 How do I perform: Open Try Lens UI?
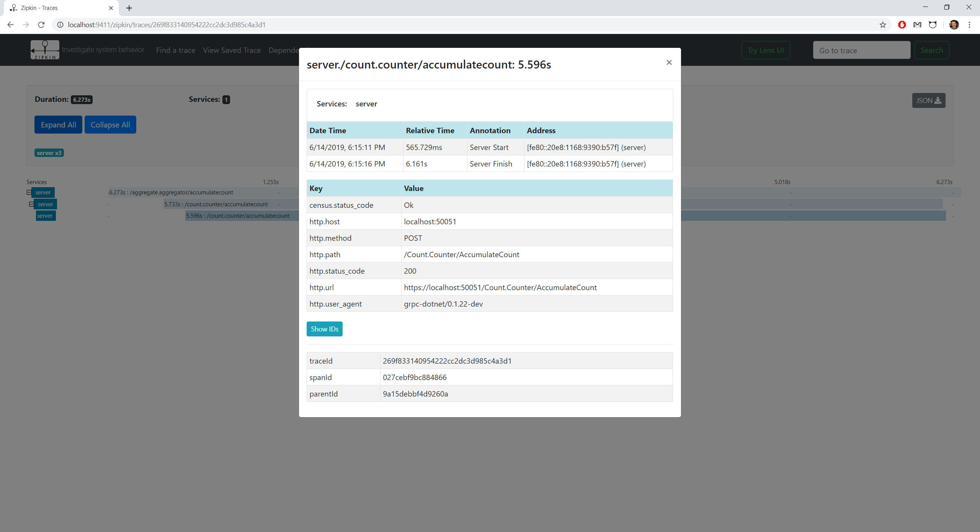[766, 50]
